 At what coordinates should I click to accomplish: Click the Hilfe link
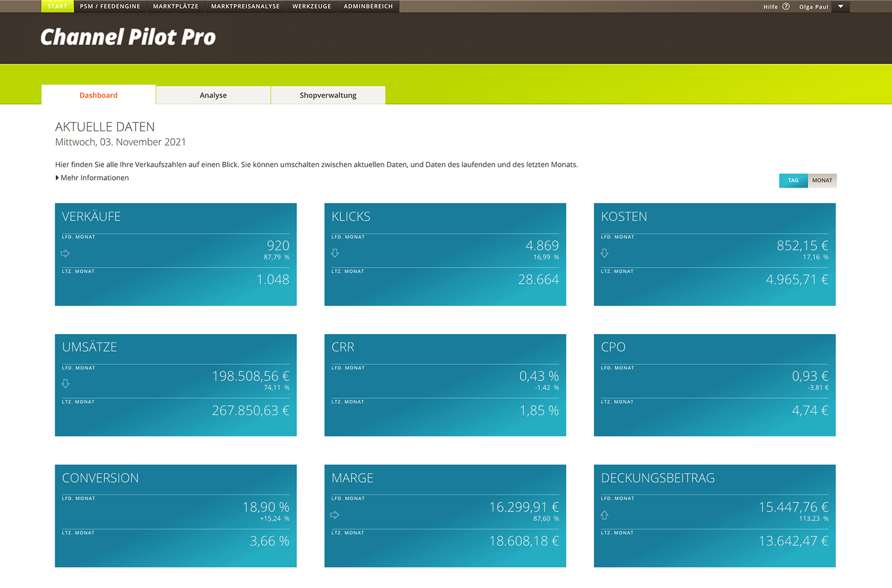(770, 7)
